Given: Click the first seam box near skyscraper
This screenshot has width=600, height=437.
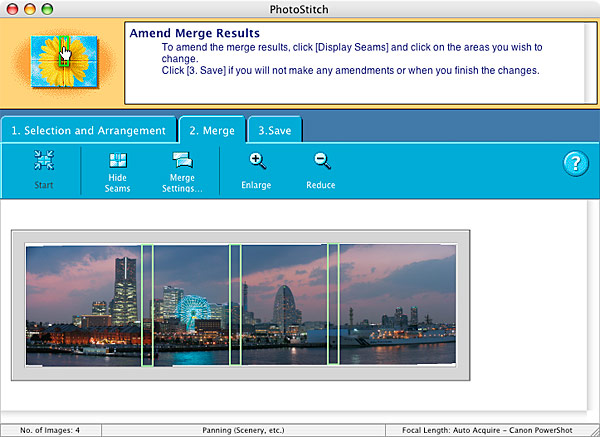Looking at the screenshot, I should tap(147, 305).
